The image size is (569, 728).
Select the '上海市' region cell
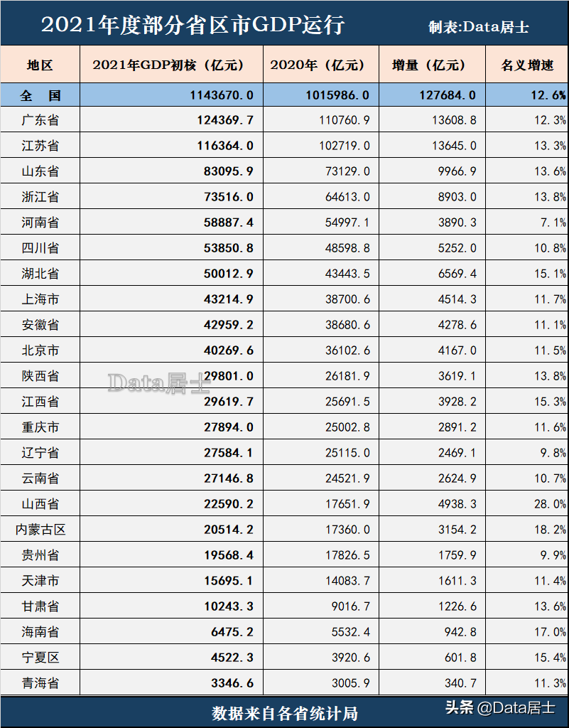pos(40,299)
